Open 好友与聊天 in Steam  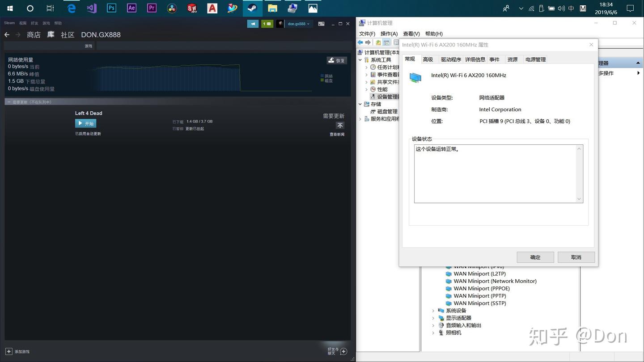(338, 351)
